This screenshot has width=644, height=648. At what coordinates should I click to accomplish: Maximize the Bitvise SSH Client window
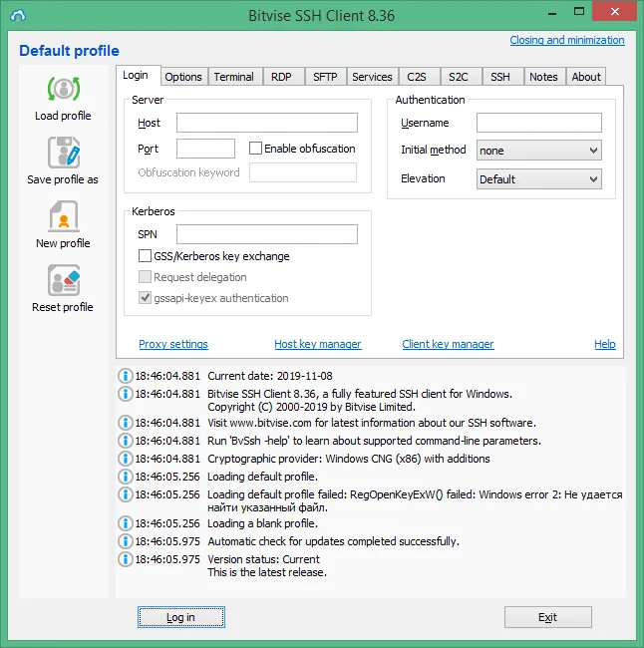pos(579,12)
